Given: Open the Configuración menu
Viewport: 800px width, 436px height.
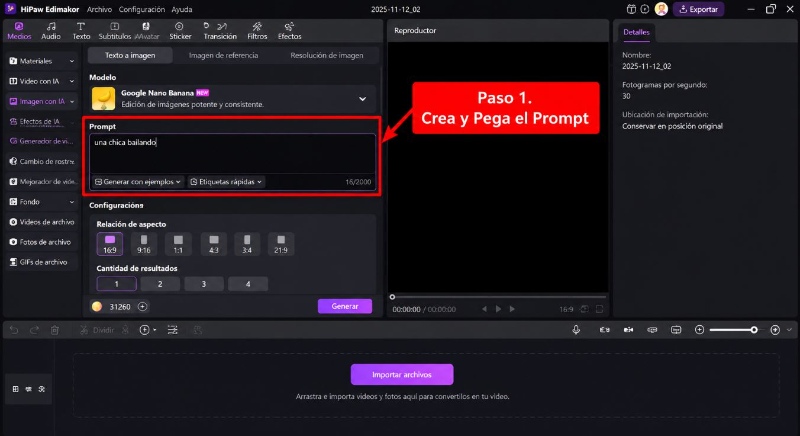Looking at the screenshot, I should pyautogui.click(x=142, y=9).
